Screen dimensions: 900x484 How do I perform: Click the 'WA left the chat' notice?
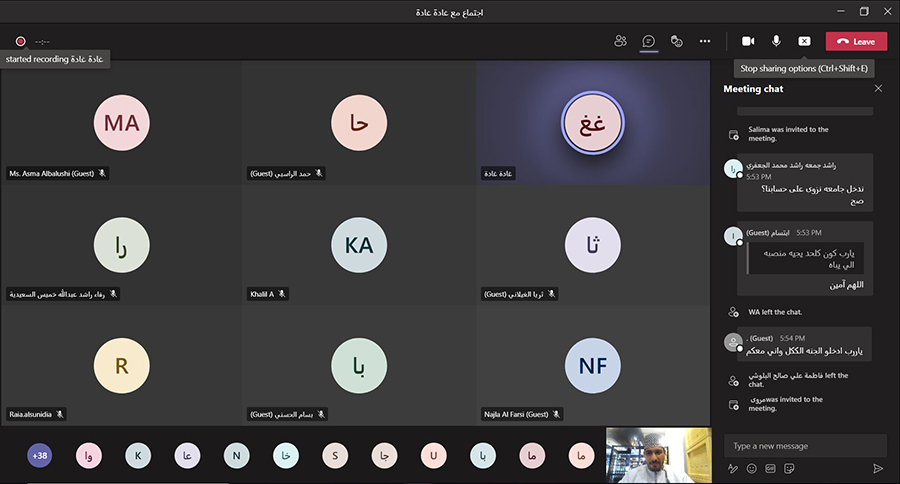click(775, 312)
